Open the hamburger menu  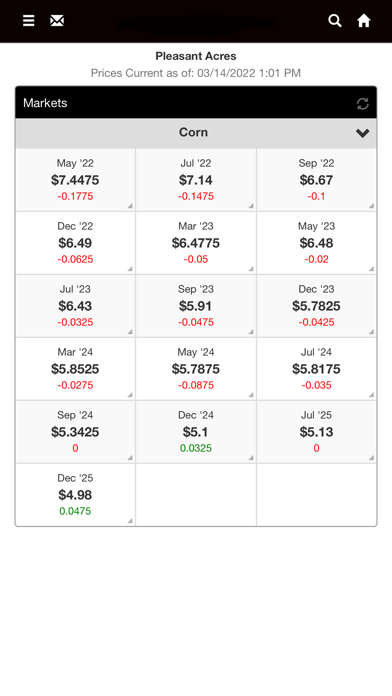coord(28,20)
